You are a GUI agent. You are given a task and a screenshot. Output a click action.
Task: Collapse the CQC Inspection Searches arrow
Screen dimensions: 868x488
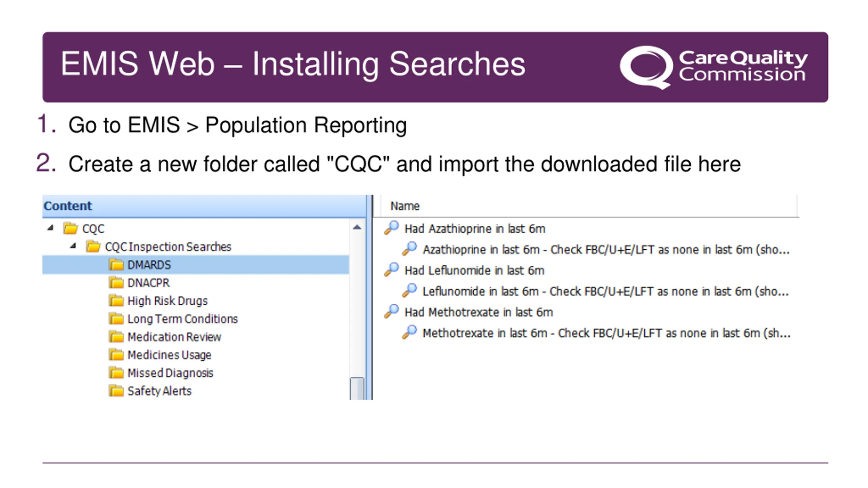click(73, 246)
